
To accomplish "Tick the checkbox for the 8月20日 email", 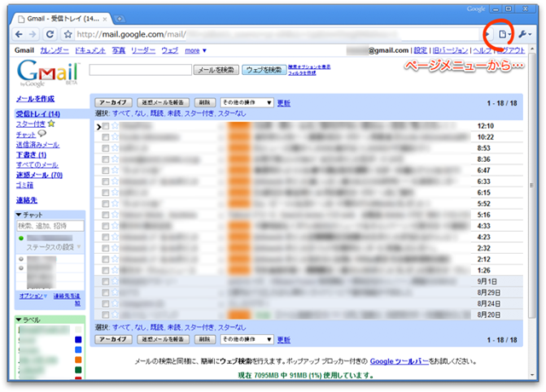I will (106, 314).
